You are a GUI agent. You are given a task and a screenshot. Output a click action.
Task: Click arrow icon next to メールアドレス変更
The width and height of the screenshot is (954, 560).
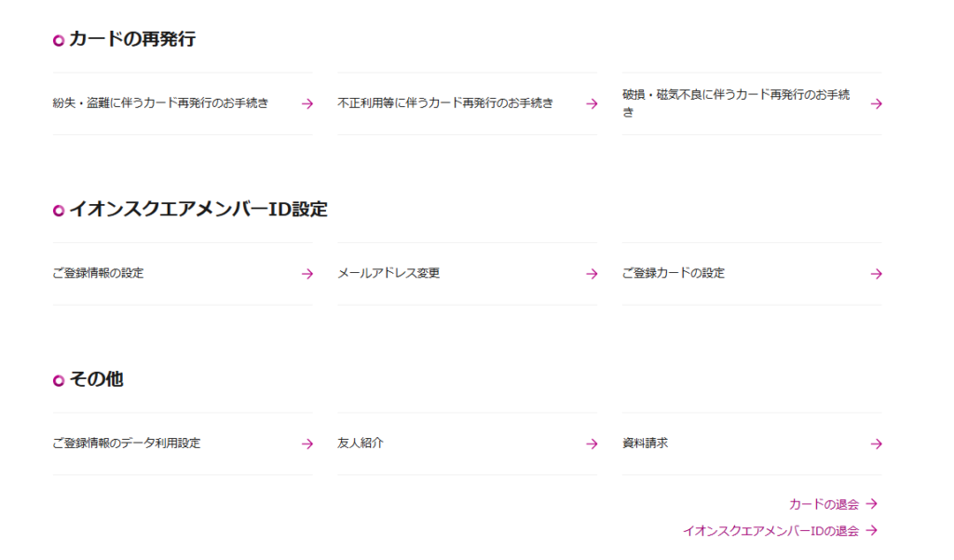(592, 274)
